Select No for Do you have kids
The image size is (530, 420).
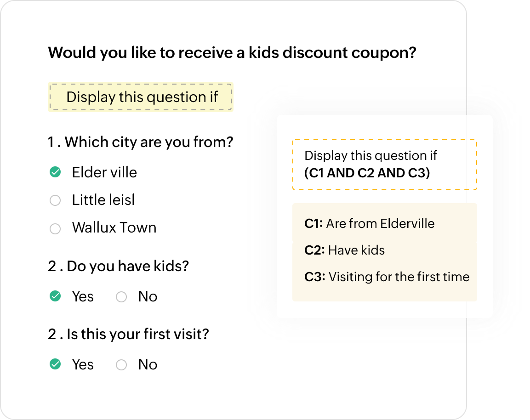click(121, 297)
